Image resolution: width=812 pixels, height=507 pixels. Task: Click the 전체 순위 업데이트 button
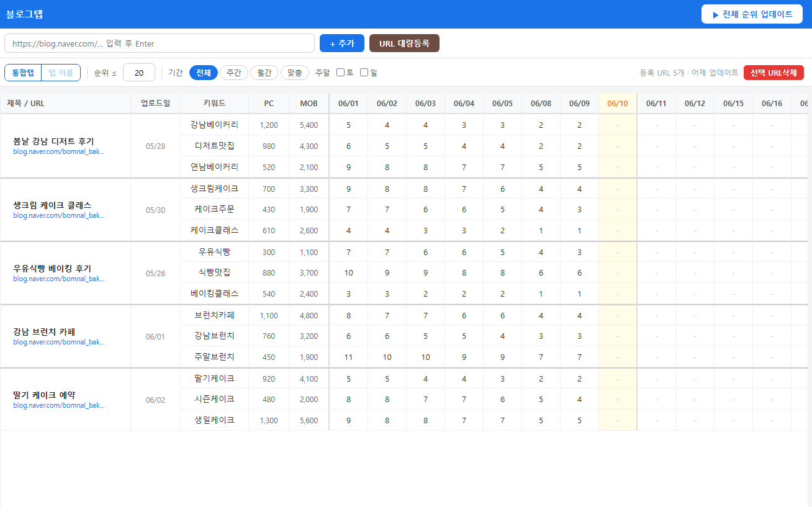tap(752, 14)
